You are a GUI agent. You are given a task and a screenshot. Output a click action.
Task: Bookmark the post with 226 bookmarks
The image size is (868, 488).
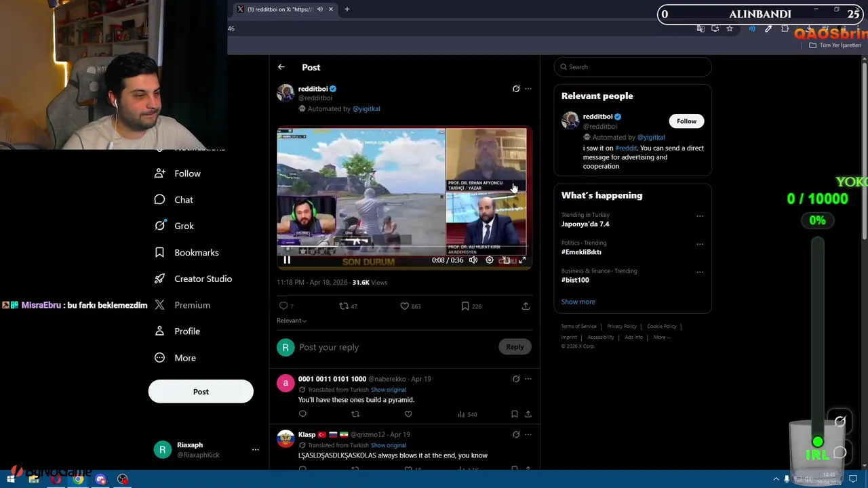pyautogui.click(x=471, y=306)
